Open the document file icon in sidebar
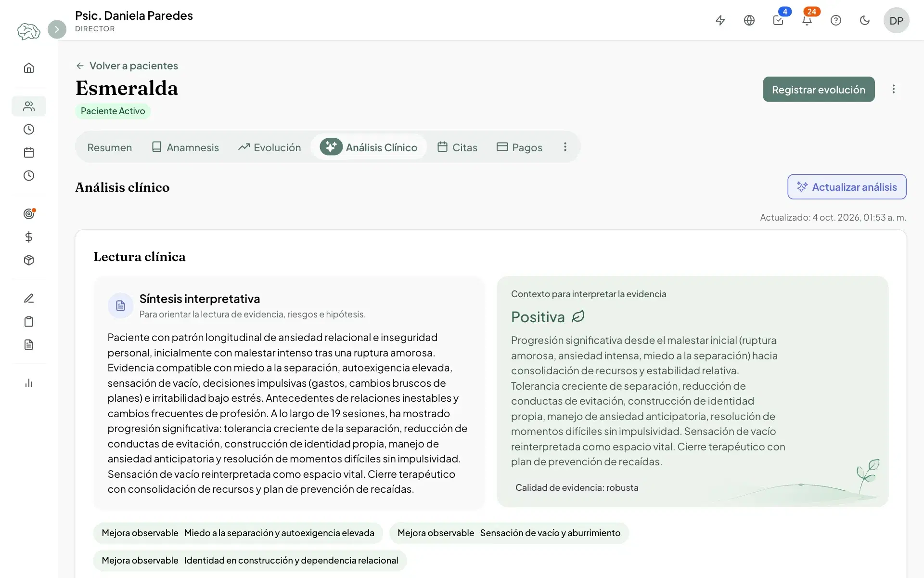 (29, 344)
